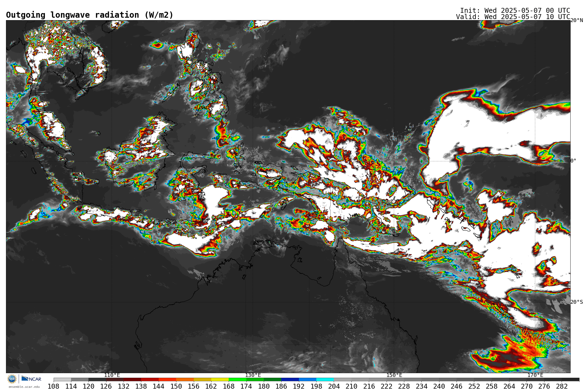
Task: Pick the bright green 168-174 colorbar swatch
Action: click(237, 380)
